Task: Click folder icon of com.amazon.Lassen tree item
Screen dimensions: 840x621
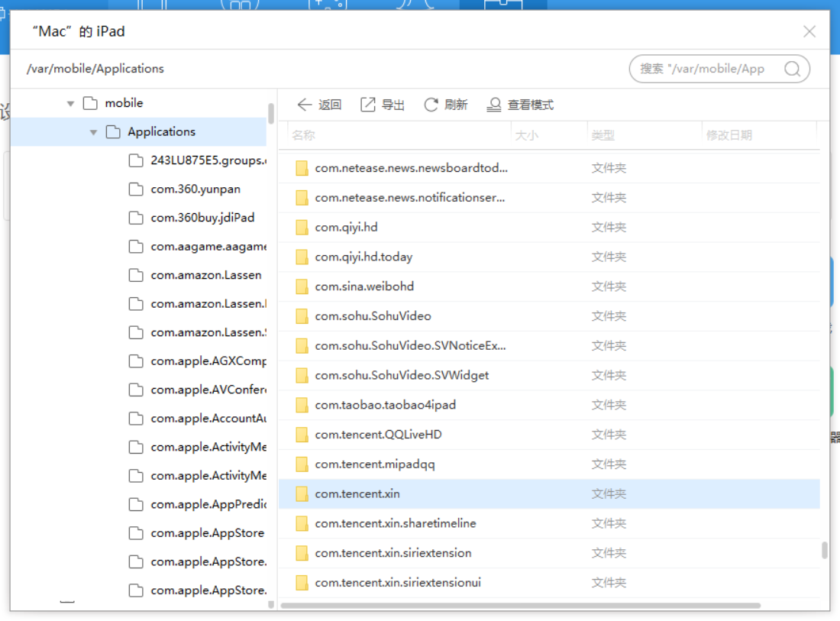Action: tap(136, 276)
